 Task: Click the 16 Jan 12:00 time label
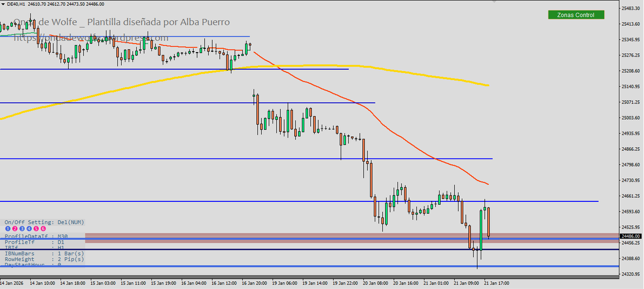pos(224,282)
